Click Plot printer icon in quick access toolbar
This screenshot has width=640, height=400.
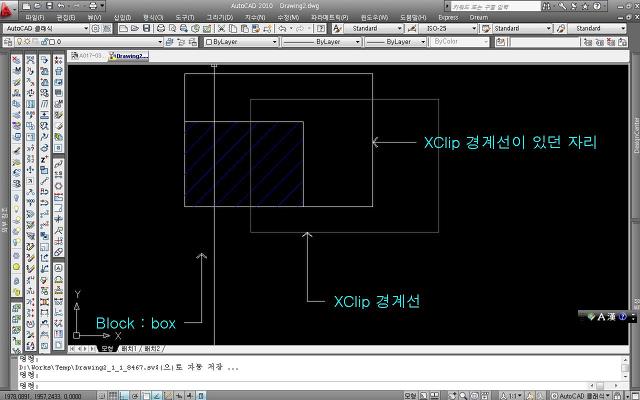93,6
